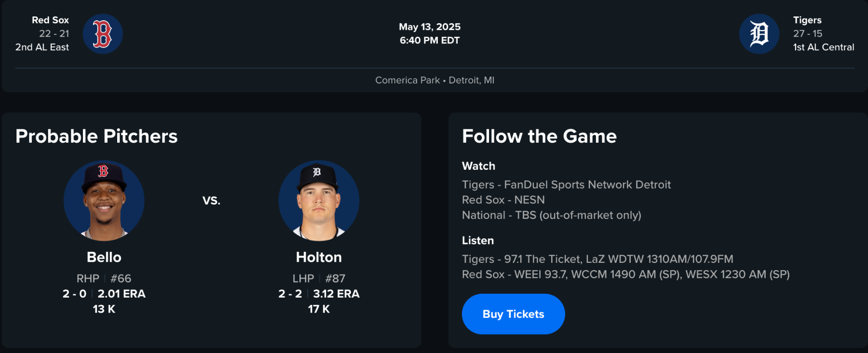
Task: Click the 6:40 PM EDT start time
Action: click(430, 41)
